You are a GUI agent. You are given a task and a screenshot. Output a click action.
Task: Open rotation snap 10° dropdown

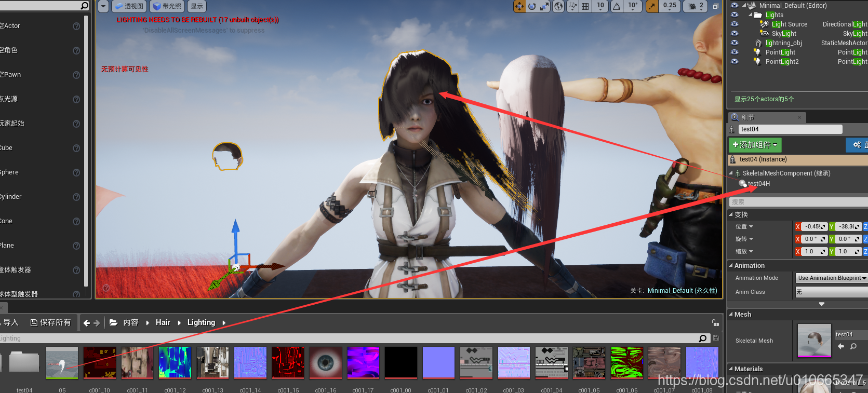coord(633,6)
